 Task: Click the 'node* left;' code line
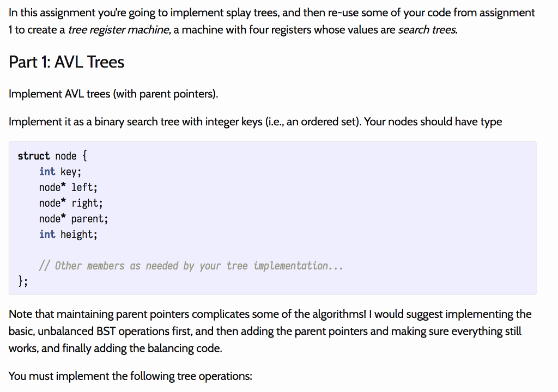coord(68,187)
